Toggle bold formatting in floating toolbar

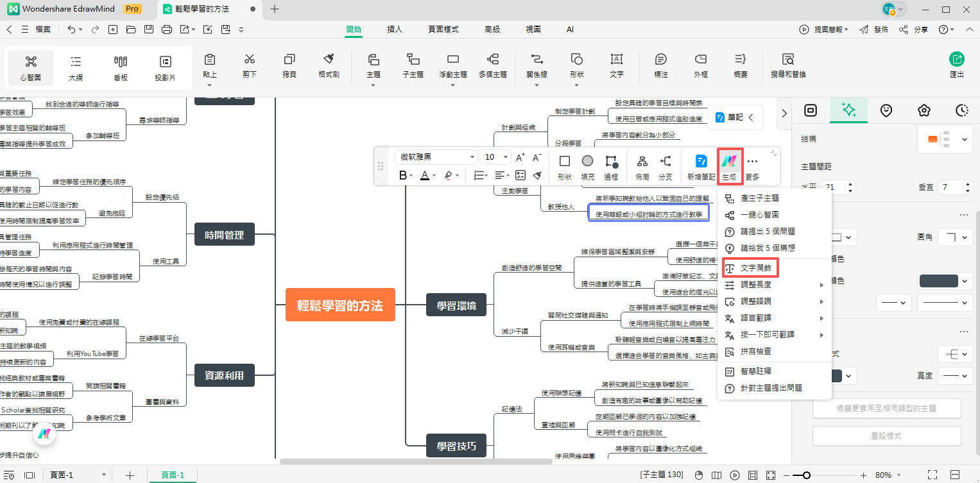[402, 175]
